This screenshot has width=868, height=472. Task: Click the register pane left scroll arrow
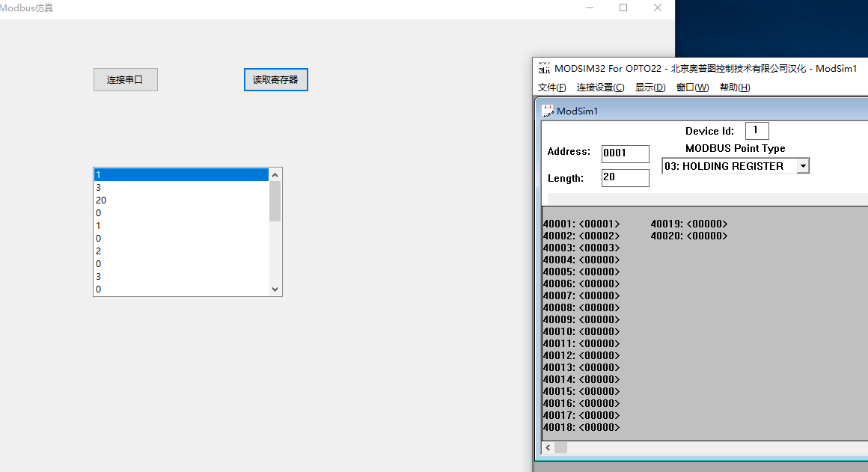tap(548, 447)
